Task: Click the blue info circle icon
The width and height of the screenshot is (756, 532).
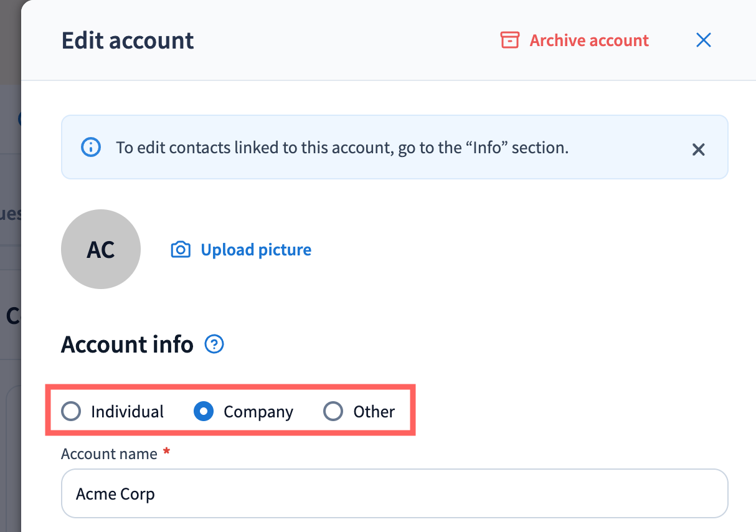Action: 91,148
